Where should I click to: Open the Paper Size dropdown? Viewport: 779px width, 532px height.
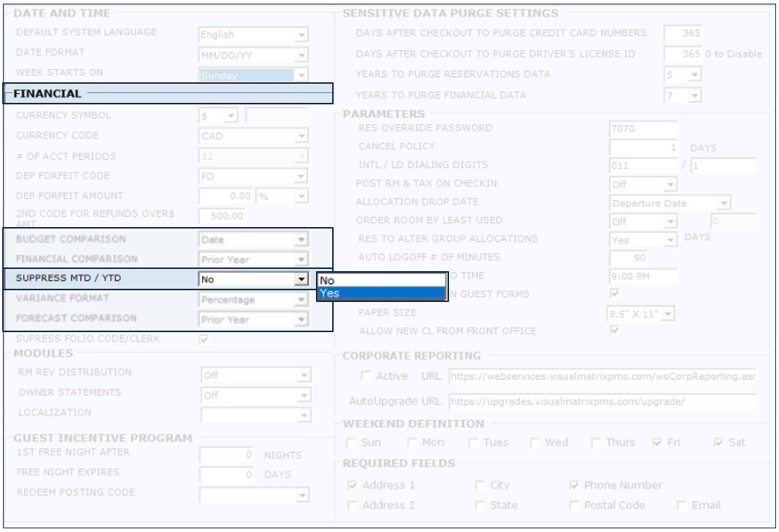pos(667,314)
